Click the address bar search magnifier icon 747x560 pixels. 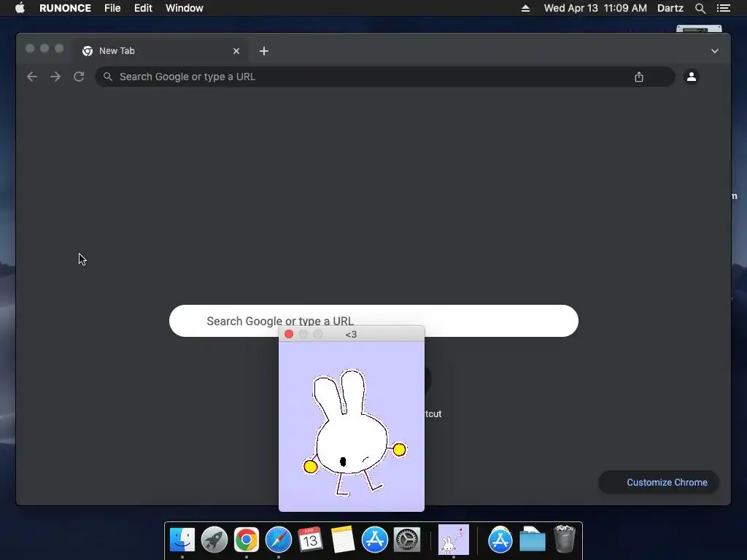coord(108,77)
